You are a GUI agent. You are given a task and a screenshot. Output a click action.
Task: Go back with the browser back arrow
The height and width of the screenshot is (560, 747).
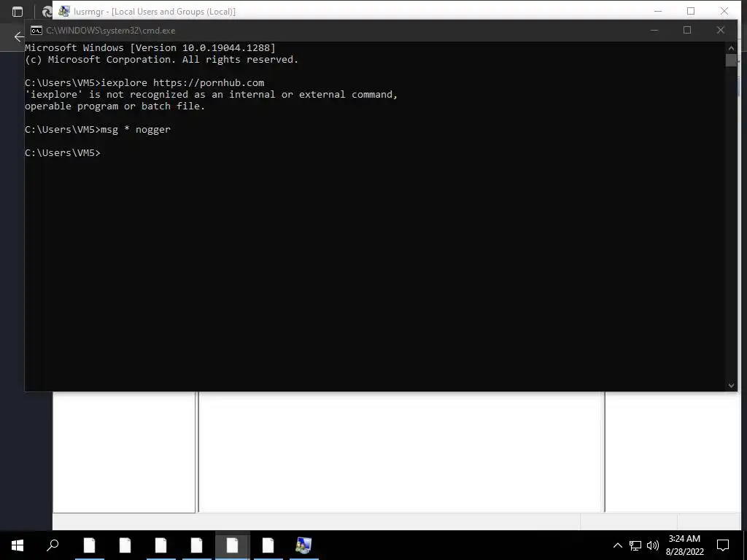coord(18,36)
